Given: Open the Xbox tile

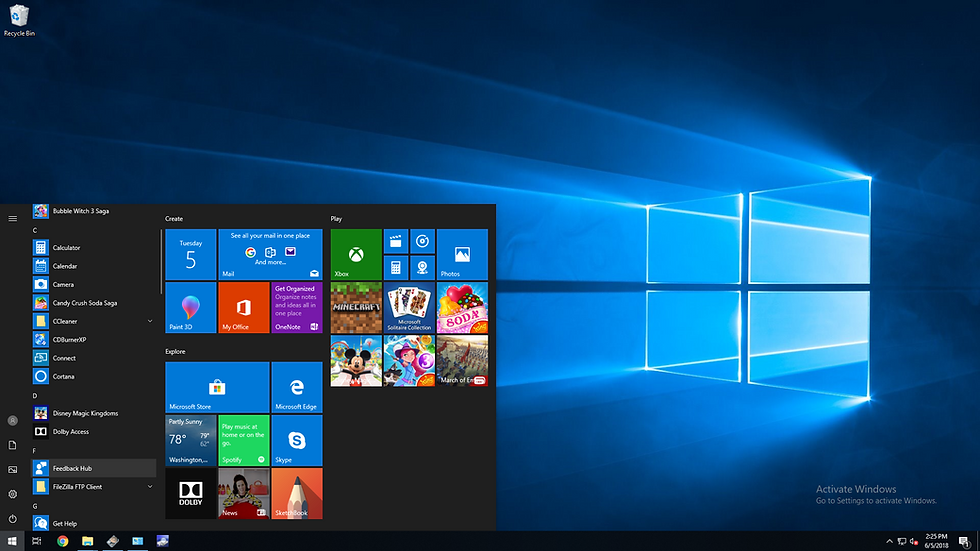Looking at the screenshot, I should tap(356, 254).
